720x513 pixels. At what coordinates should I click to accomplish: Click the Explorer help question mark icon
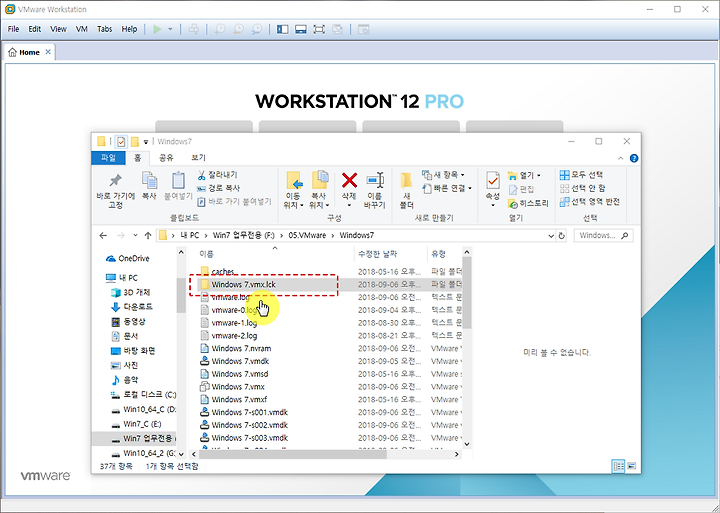634,158
